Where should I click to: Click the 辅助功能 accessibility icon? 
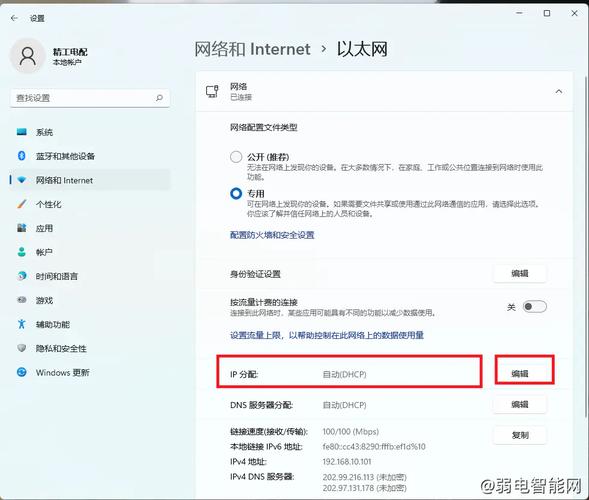pyautogui.click(x=22, y=324)
